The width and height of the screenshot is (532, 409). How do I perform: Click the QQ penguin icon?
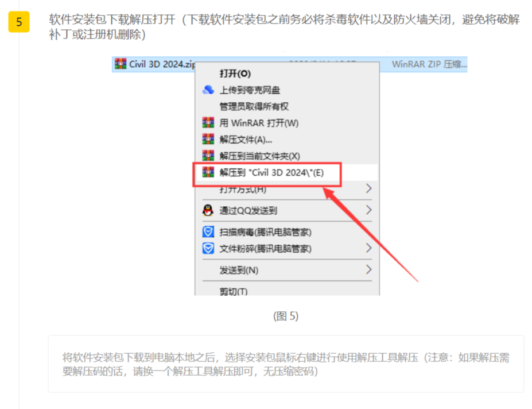(x=208, y=210)
